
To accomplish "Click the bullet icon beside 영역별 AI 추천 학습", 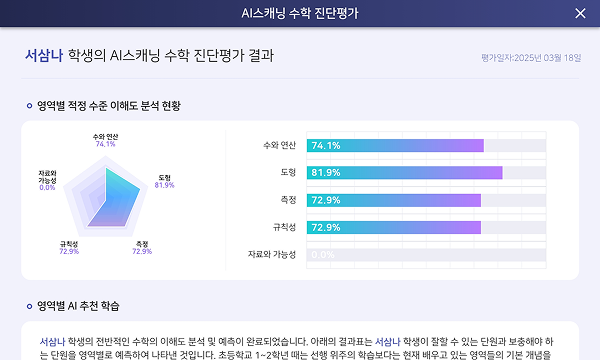I will coord(29,306).
